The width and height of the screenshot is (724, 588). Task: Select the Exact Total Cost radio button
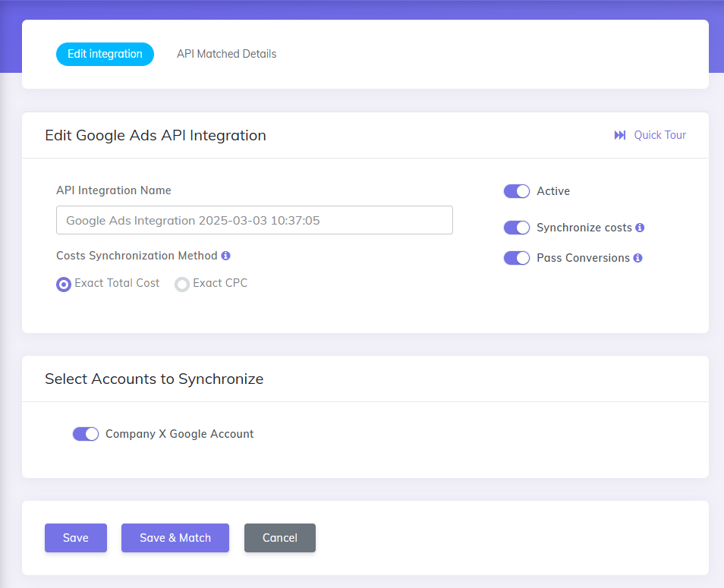click(63, 284)
